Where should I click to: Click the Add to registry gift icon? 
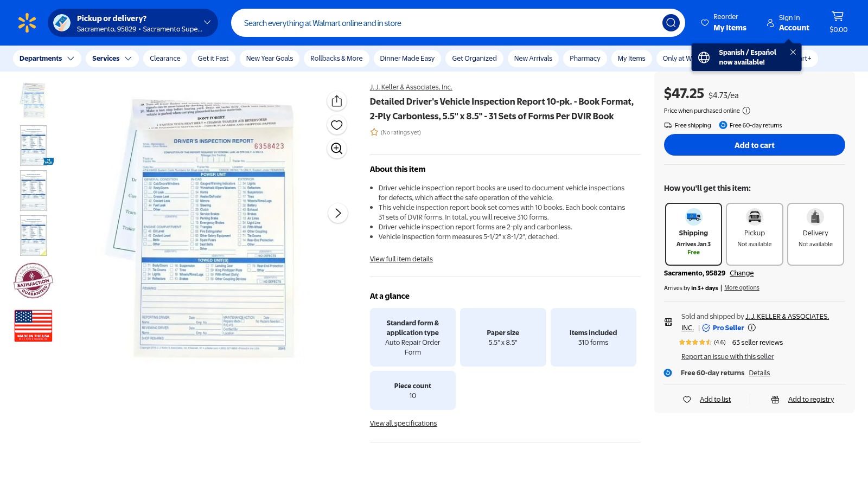[775, 400]
